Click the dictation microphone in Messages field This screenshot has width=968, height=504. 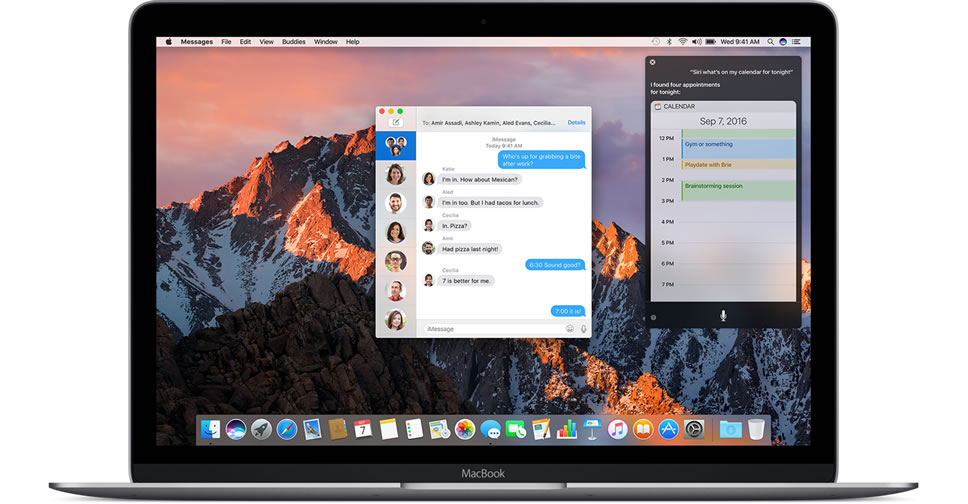click(x=583, y=329)
